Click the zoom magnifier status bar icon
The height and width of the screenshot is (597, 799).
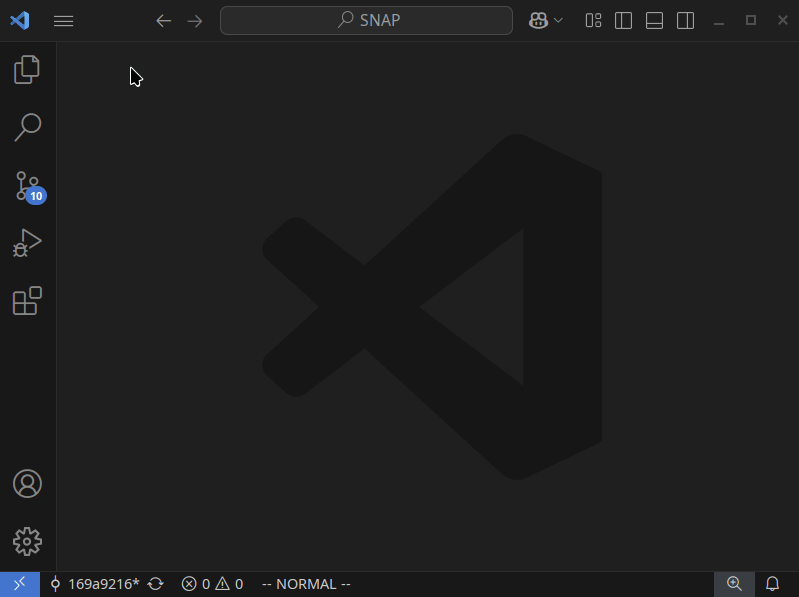[x=734, y=584]
